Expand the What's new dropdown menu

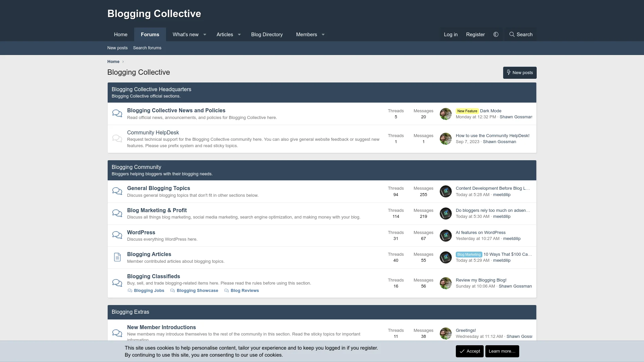(x=204, y=34)
